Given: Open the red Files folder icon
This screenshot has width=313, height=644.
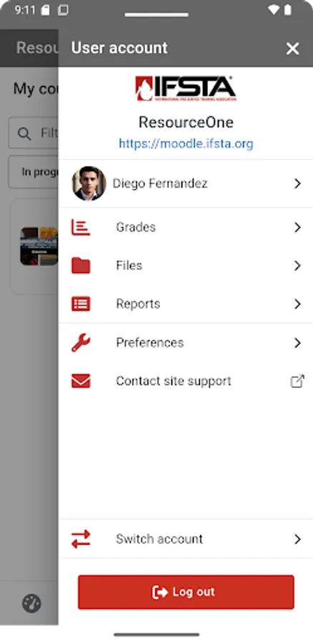Looking at the screenshot, I should pyautogui.click(x=81, y=265).
